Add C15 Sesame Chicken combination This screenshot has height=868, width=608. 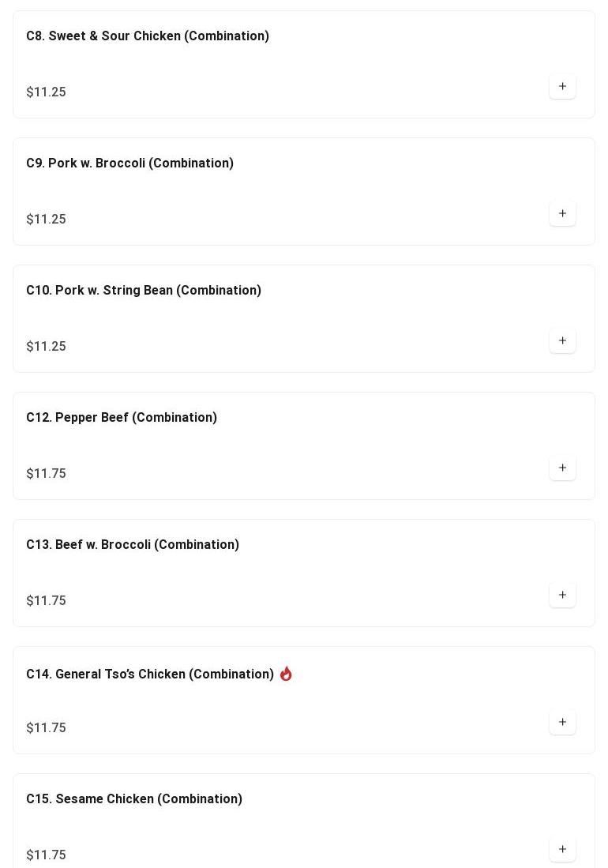562,849
